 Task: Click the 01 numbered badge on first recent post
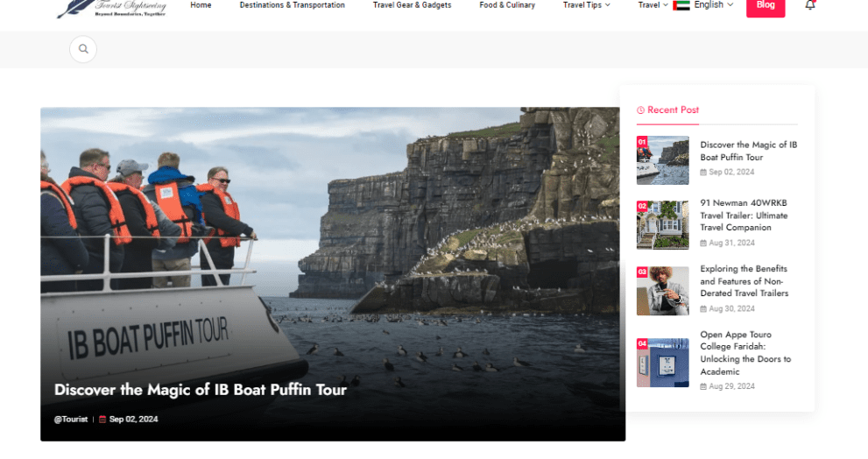642,142
